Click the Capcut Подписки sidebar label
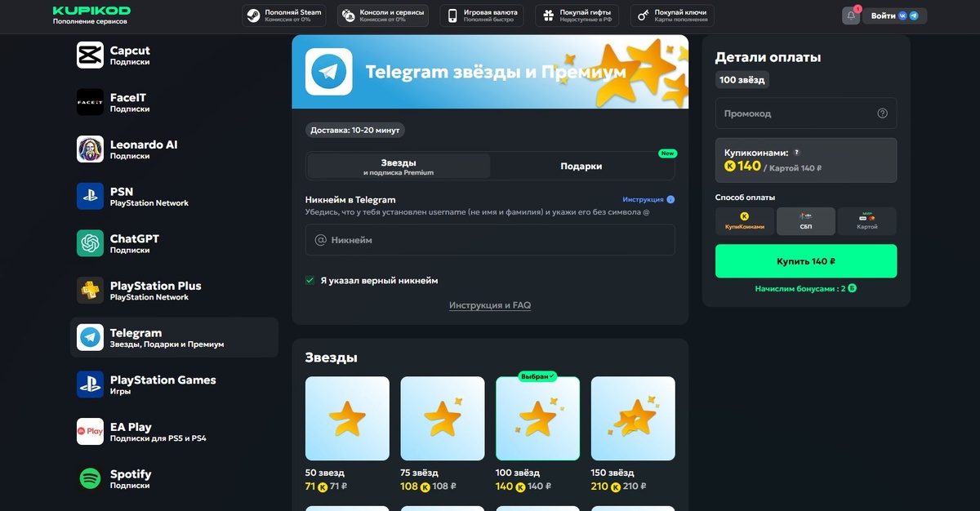The height and width of the screenshot is (511, 980). point(130,56)
